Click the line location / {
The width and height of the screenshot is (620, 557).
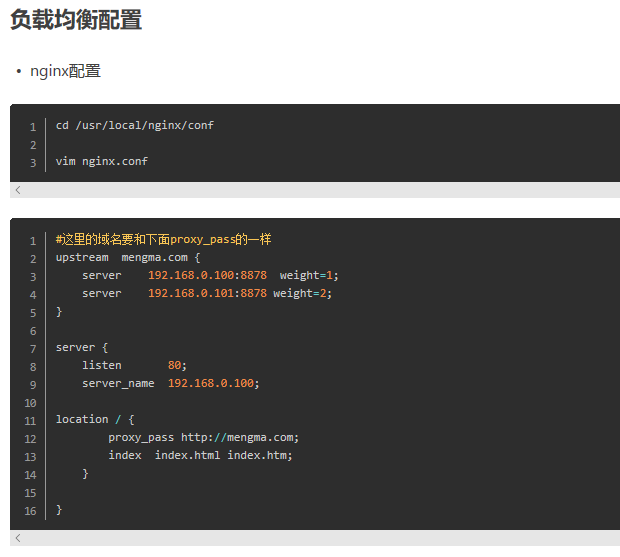pos(95,419)
